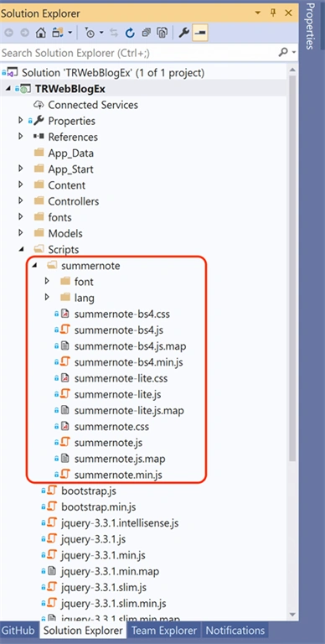Click the Controllers folder icon
The image size is (325, 644).
coord(39,201)
